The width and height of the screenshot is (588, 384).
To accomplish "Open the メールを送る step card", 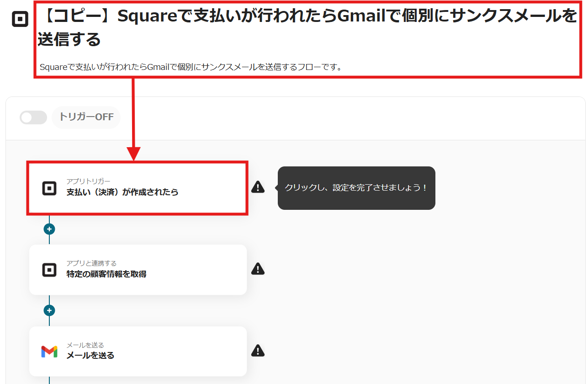I will click(138, 351).
